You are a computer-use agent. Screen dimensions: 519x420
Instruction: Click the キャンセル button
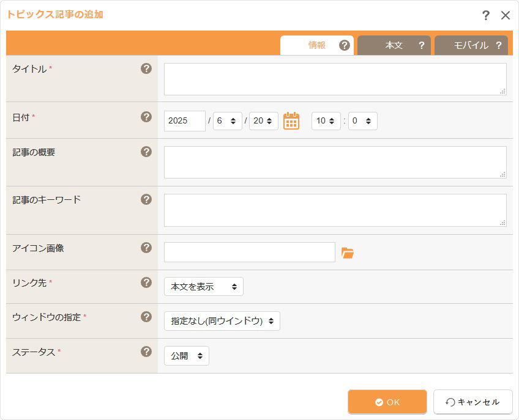[x=473, y=402]
